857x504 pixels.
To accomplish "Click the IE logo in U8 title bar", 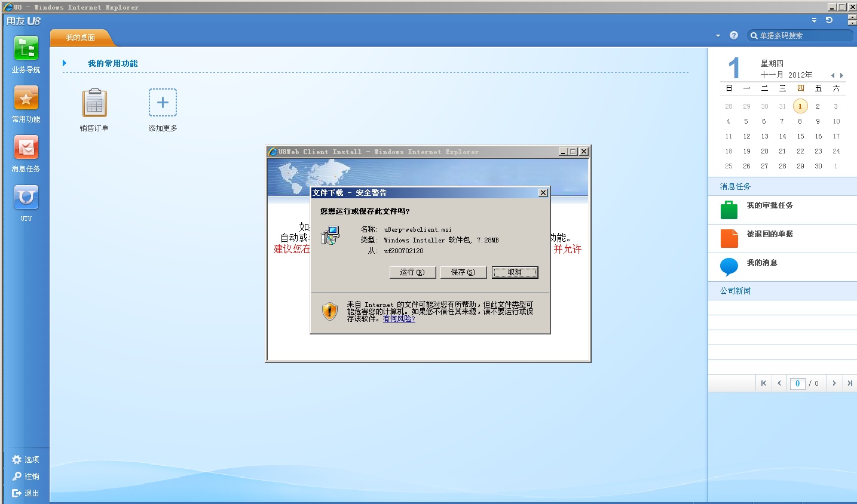I will [8, 7].
